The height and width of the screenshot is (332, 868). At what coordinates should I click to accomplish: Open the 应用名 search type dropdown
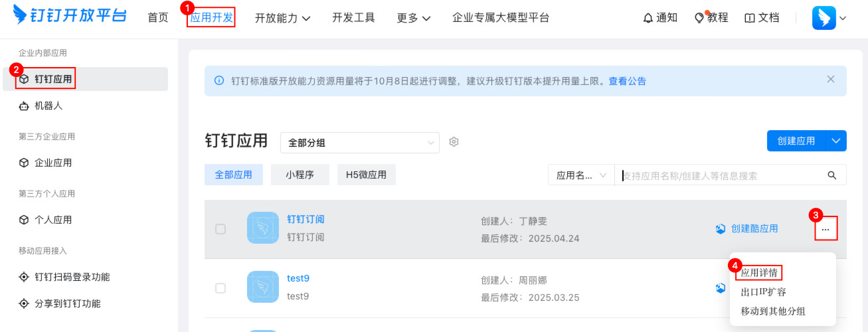(x=581, y=175)
